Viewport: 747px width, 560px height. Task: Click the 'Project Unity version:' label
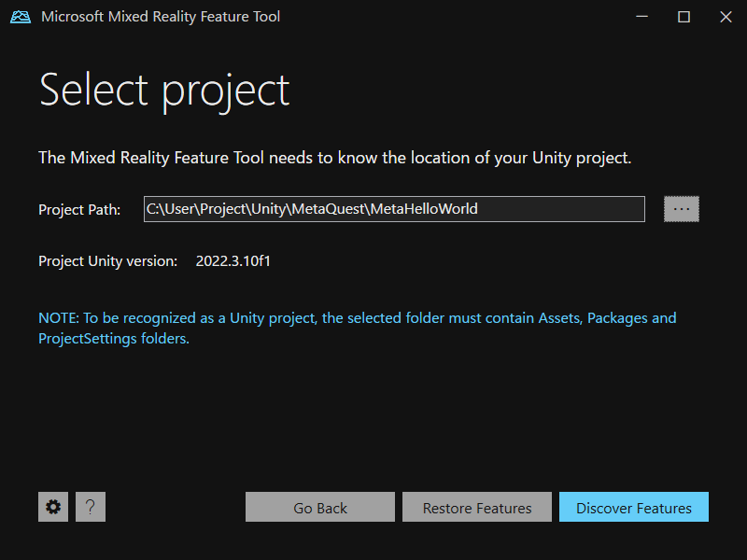(107, 261)
